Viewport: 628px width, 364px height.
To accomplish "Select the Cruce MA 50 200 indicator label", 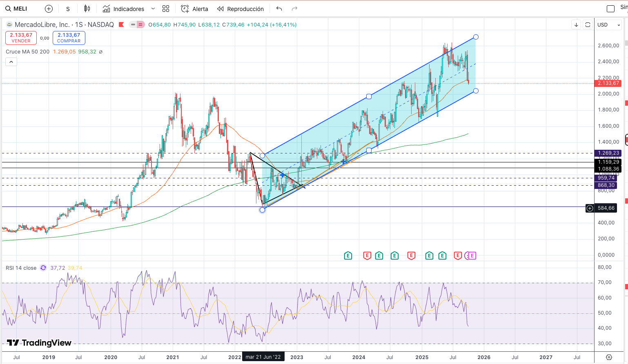I will 28,52.
